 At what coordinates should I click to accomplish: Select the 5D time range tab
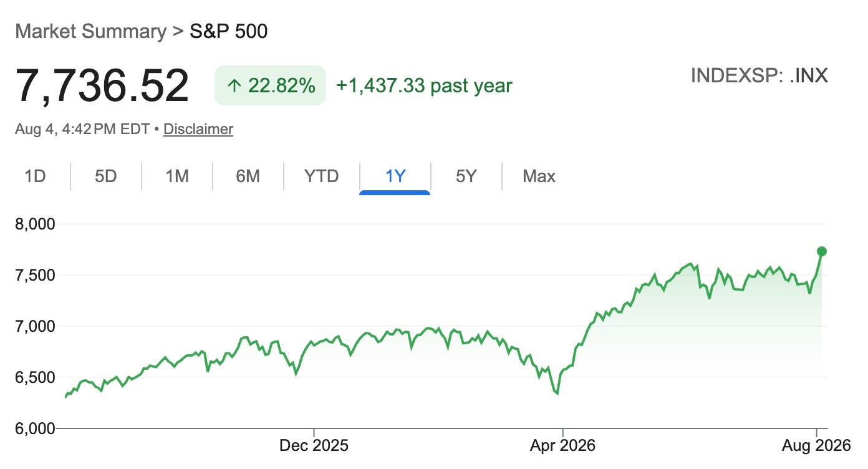click(x=106, y=176)
